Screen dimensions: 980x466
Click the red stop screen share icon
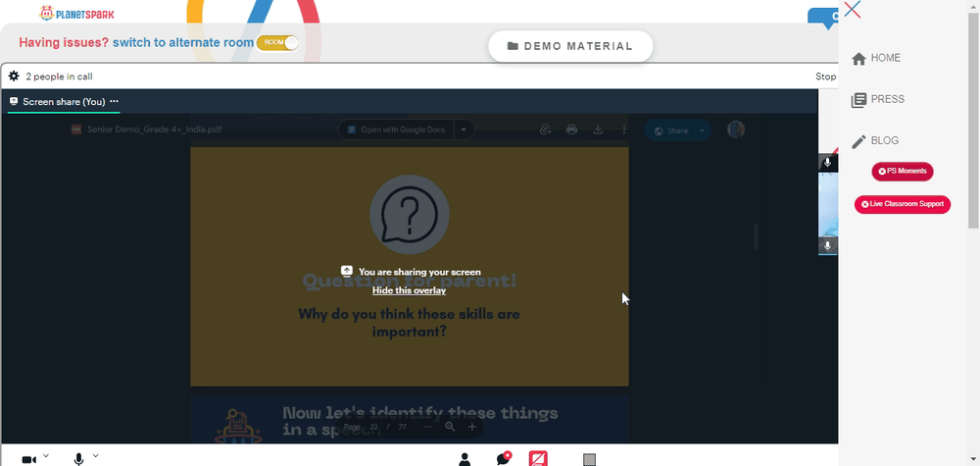[x=538, y=458]
